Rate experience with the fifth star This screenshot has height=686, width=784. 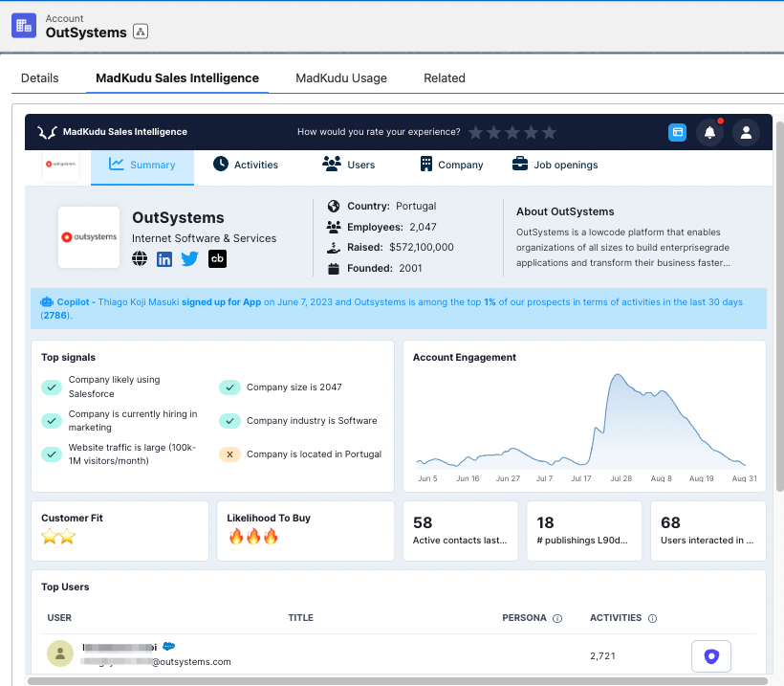(549, 132)
